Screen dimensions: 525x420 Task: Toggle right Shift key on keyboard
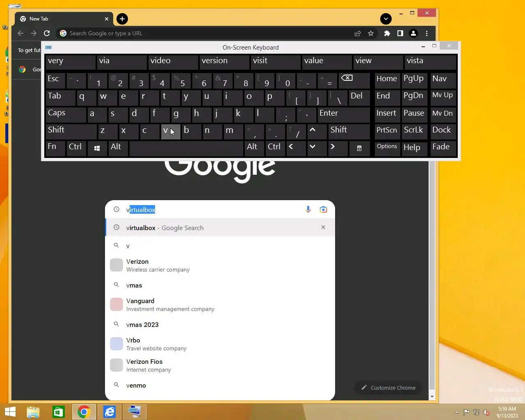tap(349, 131)
